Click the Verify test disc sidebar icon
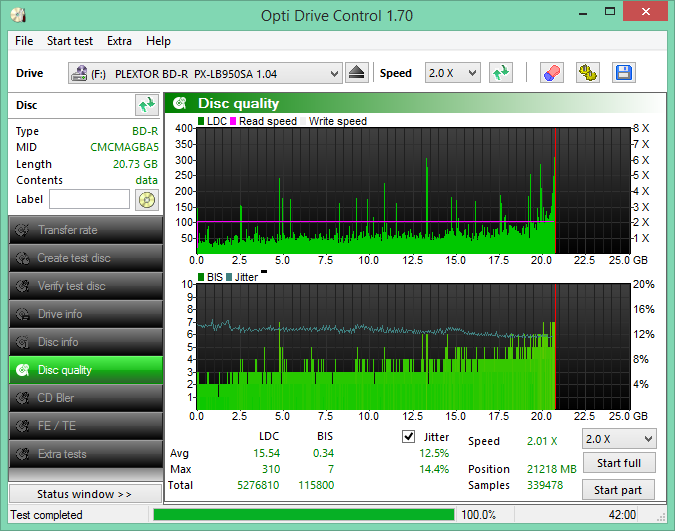The height and width of the screenshot is (531, 675). (22, 286)
